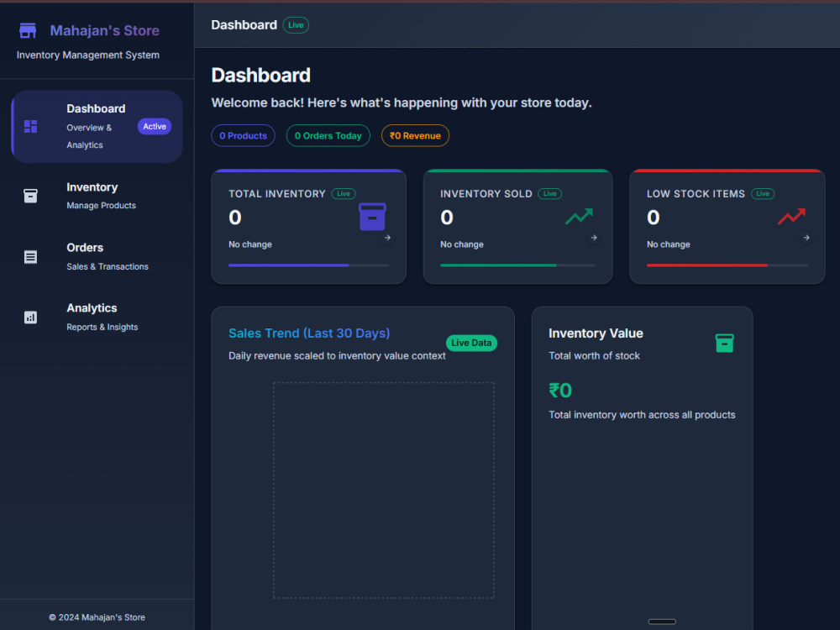Click Total worth of stock subtitle
Screen dimensions: 840x630
pyautogui.click(x=594, y=355)
